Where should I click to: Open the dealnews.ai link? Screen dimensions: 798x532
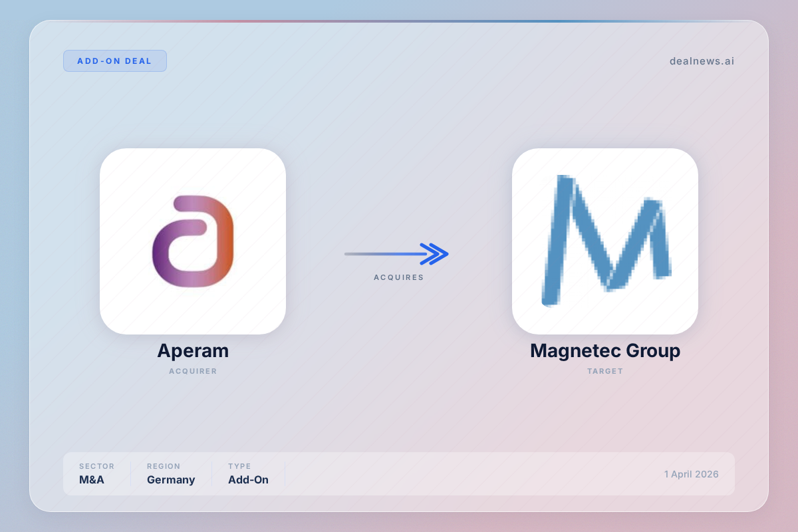702,61
